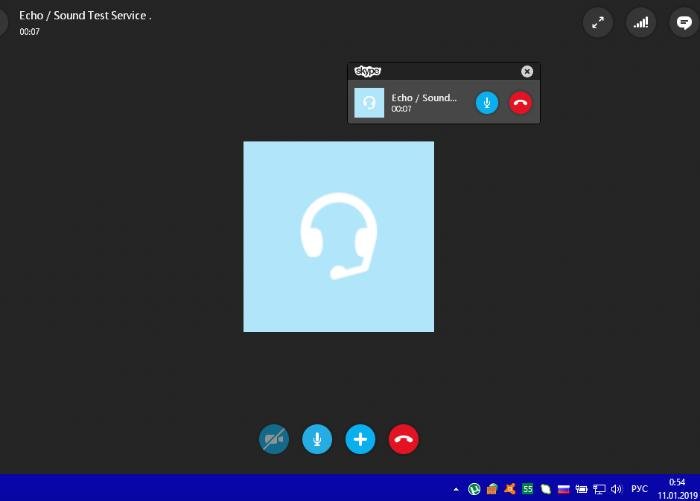End the call with red hang-up button
Image resolution: width=700 pixels, height=501 pixels.
pyautogui.click(x=404, y=439)
